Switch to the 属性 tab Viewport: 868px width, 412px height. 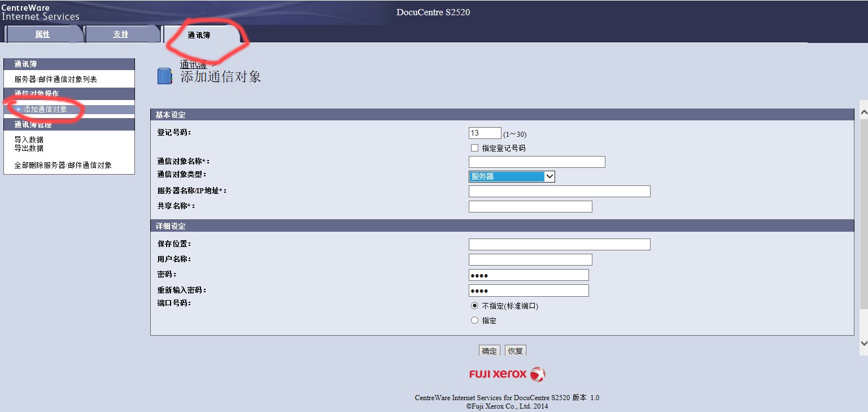pyautogui.click(x=43, y=34)
